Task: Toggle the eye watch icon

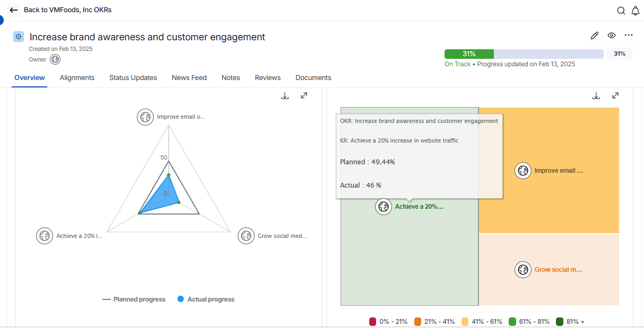Action: pos(612,36)
